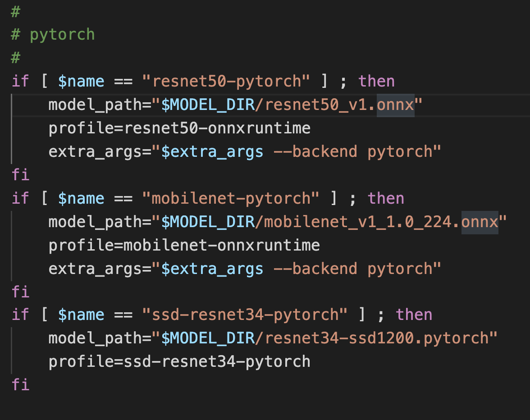Click the word "profile=mobilenet-onnxruntime"
Viewport: 530px width, 420px height.
point(184,245)
